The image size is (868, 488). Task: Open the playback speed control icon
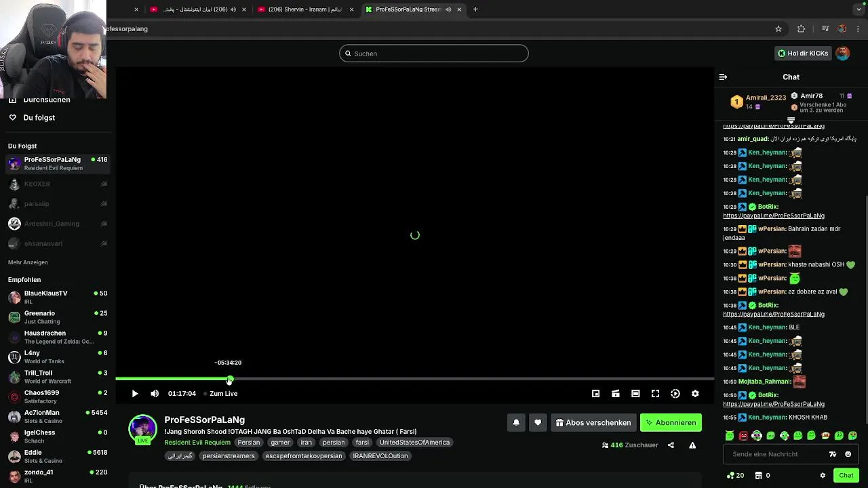[675, 394]
